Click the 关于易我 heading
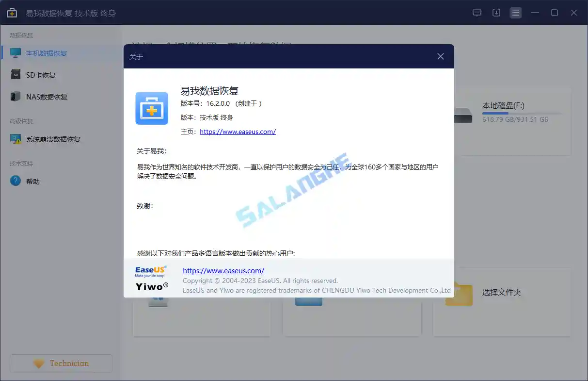Screen dimensions: 588x381 152,151
